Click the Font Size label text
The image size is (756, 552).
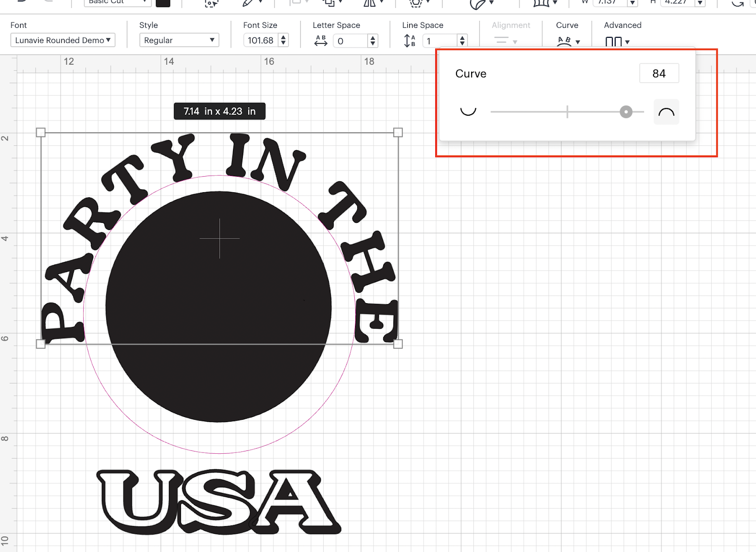pyautogui.click(x=260, y=25)
